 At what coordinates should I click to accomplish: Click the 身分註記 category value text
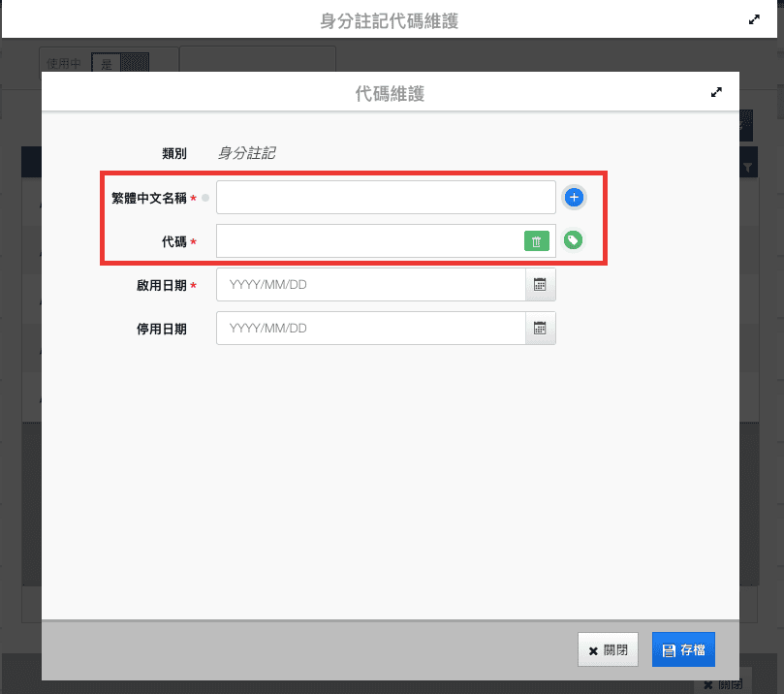(x=246, y=153)
